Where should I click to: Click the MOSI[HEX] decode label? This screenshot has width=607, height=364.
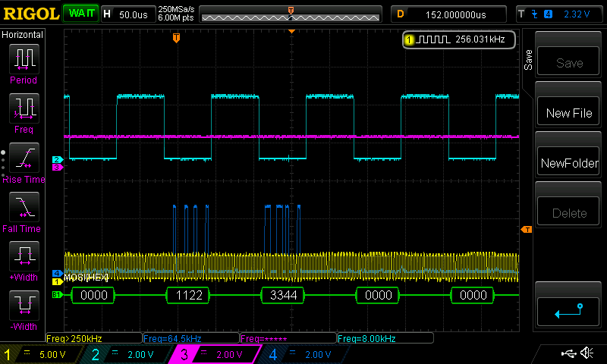(86, 278)
